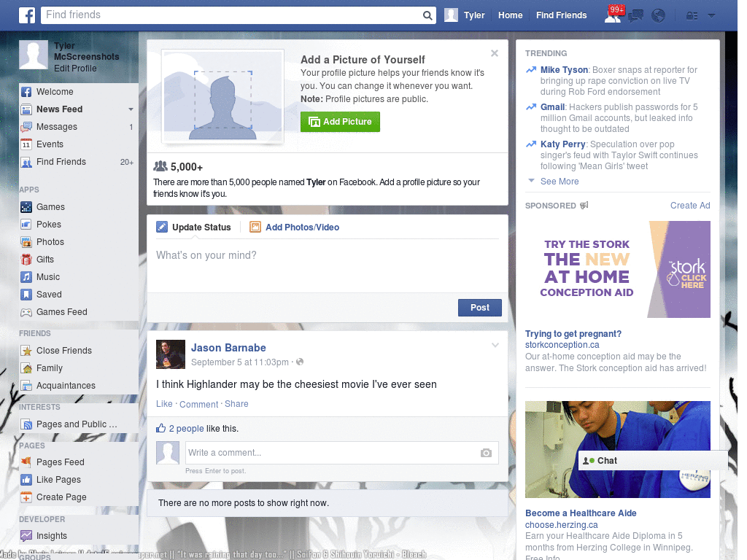
Task: Expand See More trending topics
Action: coord(560,182)
